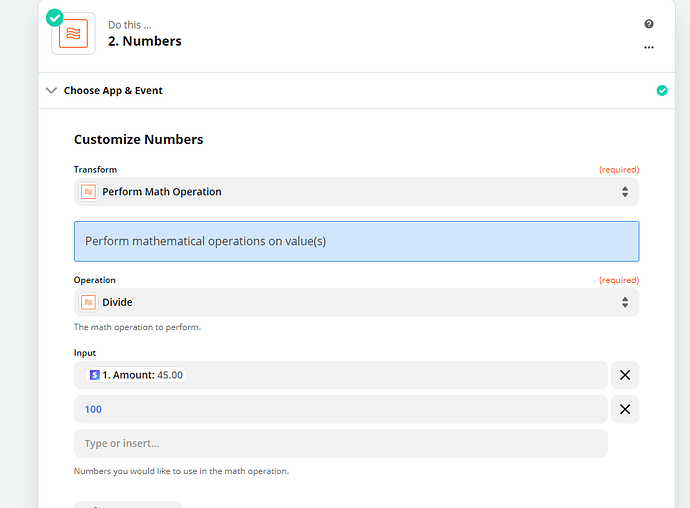The width and height of the screenshot is (690, 508).
Task: Click the formatter icon inside Transform field
Action: 88,192
